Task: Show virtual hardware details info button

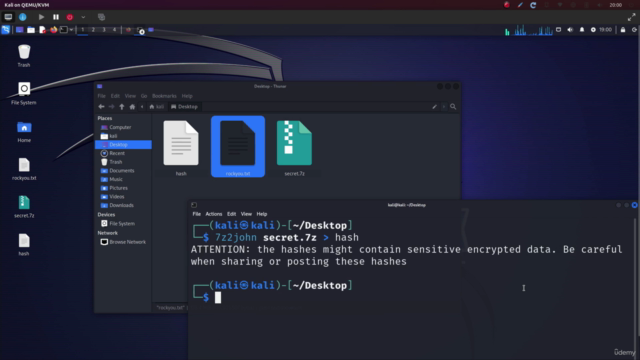Action: [23, 17]
